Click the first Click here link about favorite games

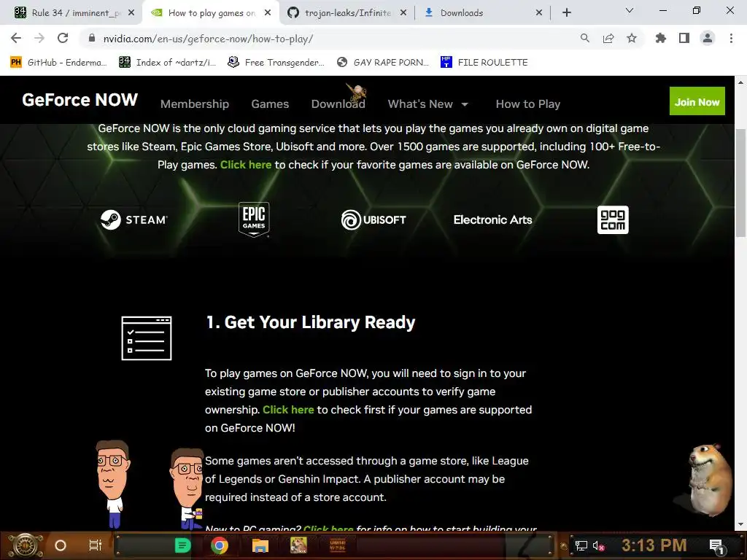(246, 165)
